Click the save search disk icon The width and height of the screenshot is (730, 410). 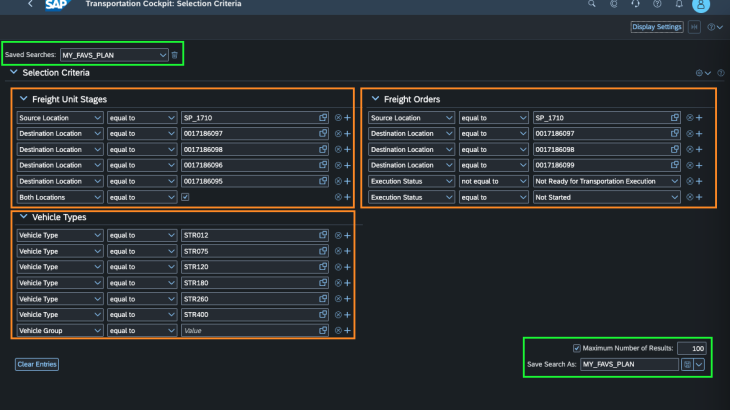click(x=687, y=364)
